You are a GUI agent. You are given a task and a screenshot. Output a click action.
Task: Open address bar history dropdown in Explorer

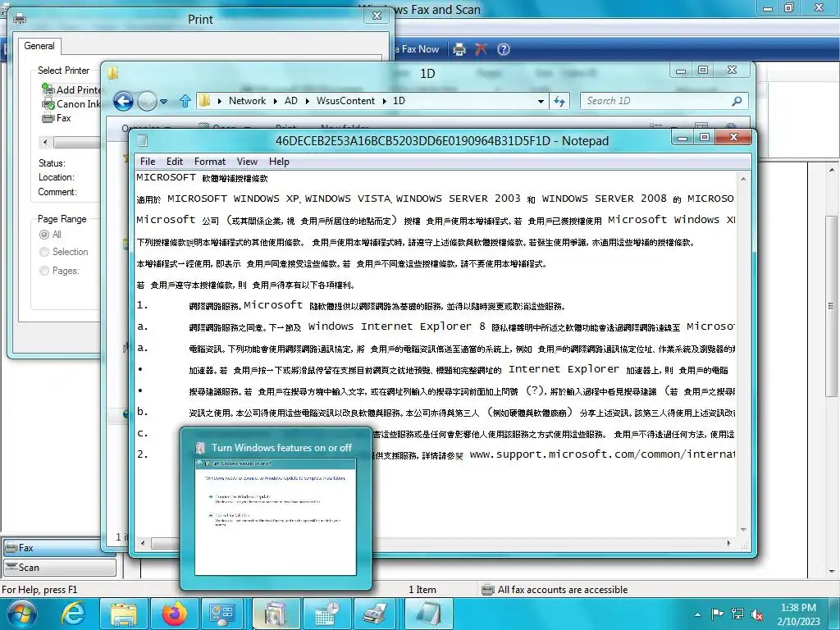pos(541,101)
